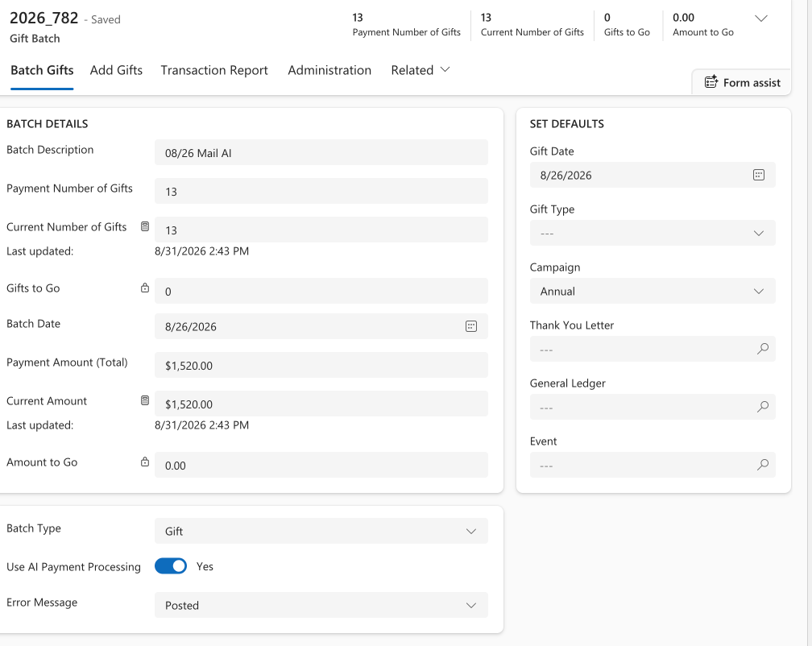Switch to the Add Gifts tab
The image size is (812, 646).
[116, 70]
